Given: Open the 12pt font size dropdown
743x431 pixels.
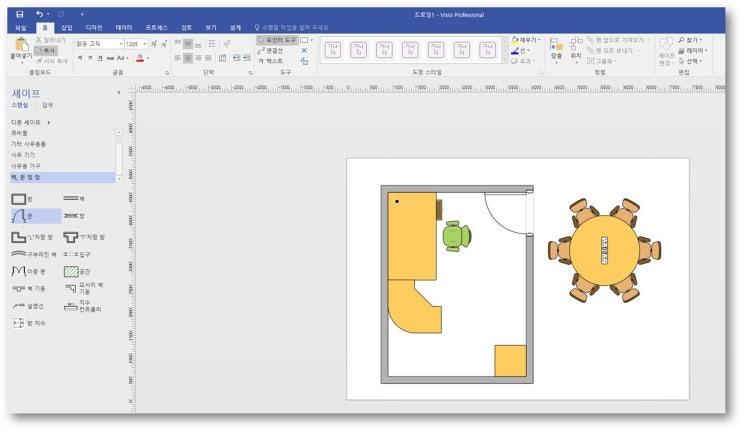Looking at the screenshot, I should click(145, 44).
